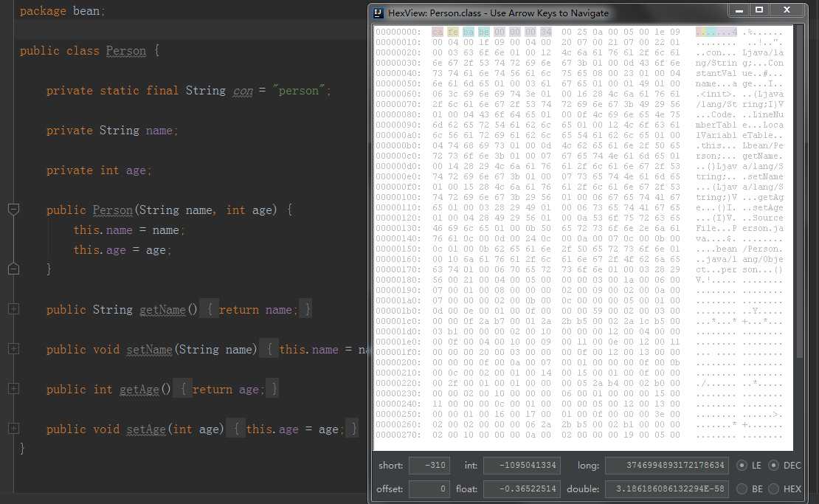Click the 'setName' method name
819x504 pixels.
pyautogui.click(x=149, y=349)
